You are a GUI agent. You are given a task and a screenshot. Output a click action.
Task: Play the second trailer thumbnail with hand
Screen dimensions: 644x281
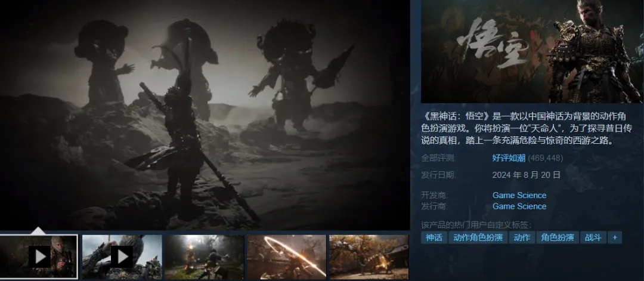[x=122, y=257]
